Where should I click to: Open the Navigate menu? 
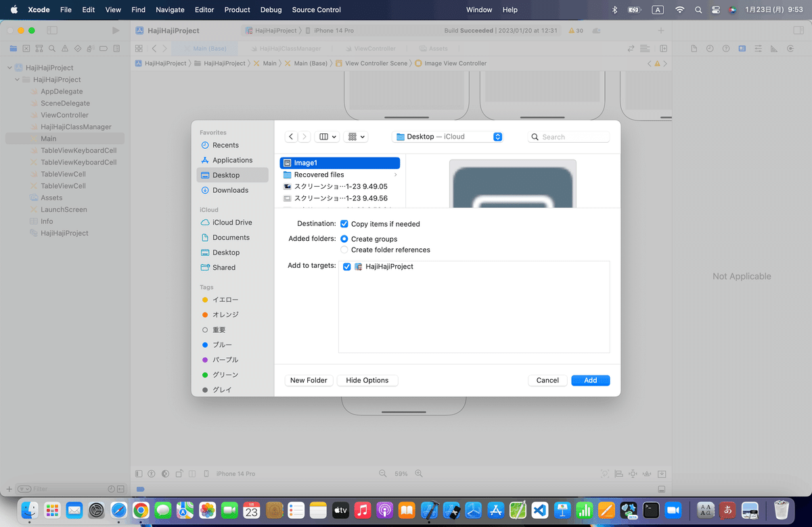tap(170, 9)
